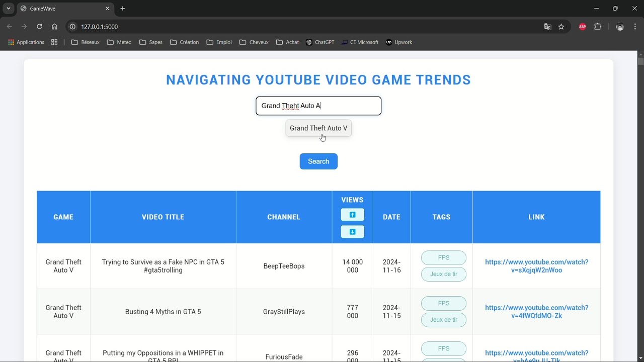The image size is (644, 362).
Task: Minimize the Chrome window
Action: click(596, 9)
